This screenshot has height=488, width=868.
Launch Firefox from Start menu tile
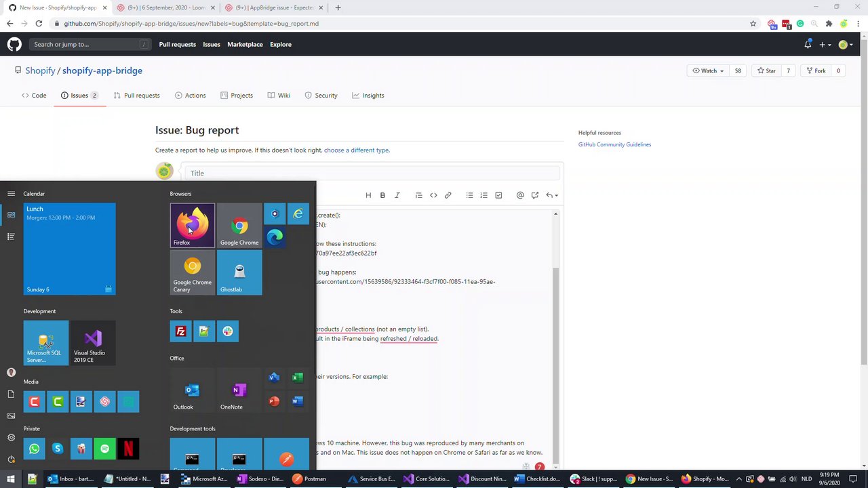point(193,226)
